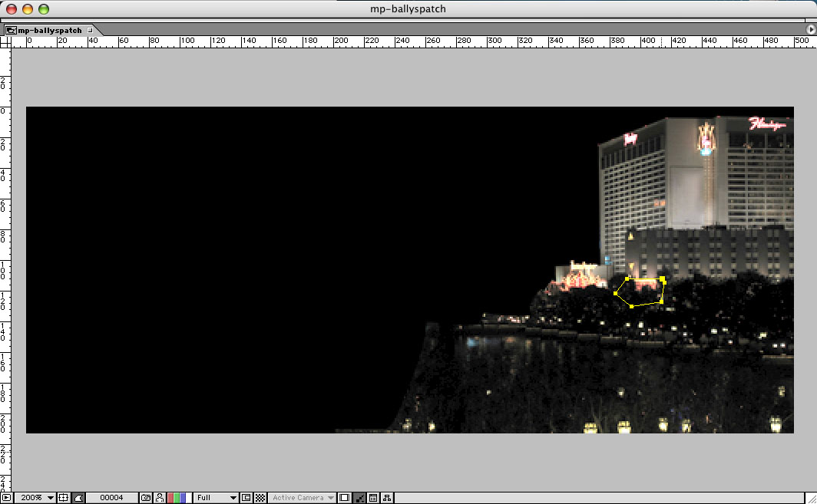Open the composition panel options arrow menu

coord(810,29)
